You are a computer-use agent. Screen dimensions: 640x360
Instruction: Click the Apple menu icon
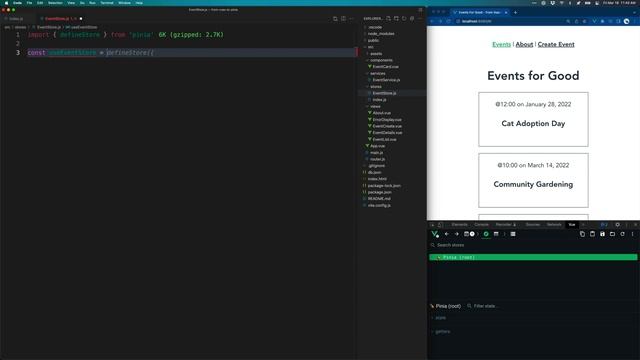7,3
